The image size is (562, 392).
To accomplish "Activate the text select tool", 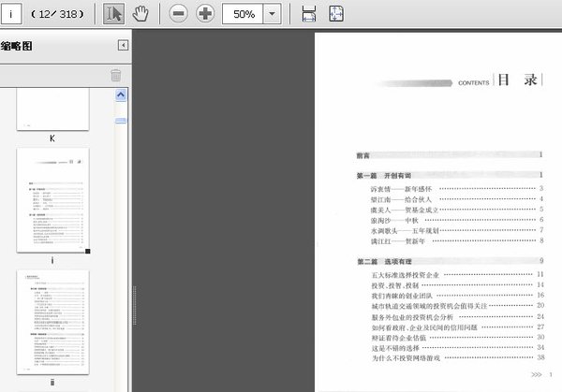I will (112, 14).
